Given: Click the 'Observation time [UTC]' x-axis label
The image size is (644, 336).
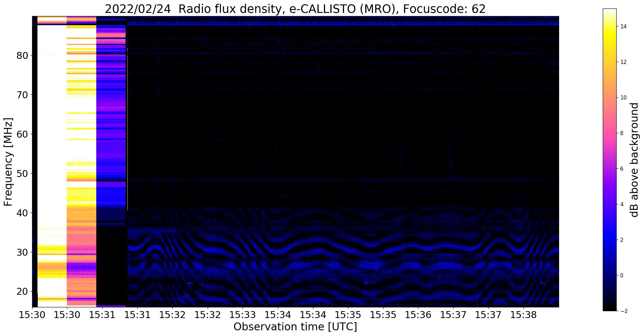Looking at the screenshot, I should [295, 327].
